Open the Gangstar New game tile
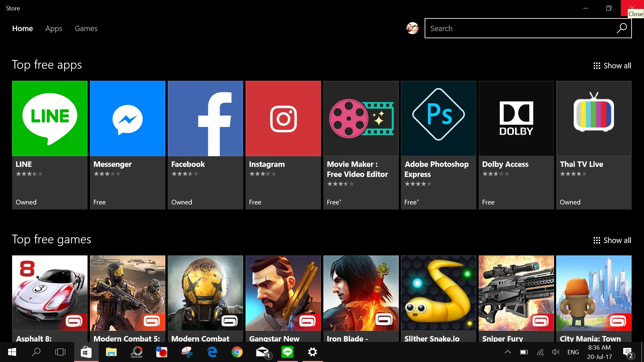The width and height of the screenshot is (644, 362). tap(283, 298)
